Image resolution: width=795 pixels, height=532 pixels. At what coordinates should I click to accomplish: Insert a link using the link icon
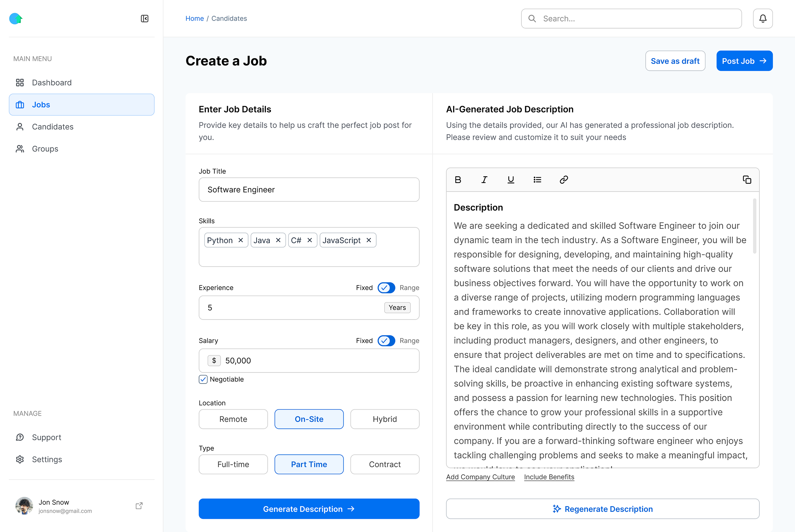(x=564, y=179)
